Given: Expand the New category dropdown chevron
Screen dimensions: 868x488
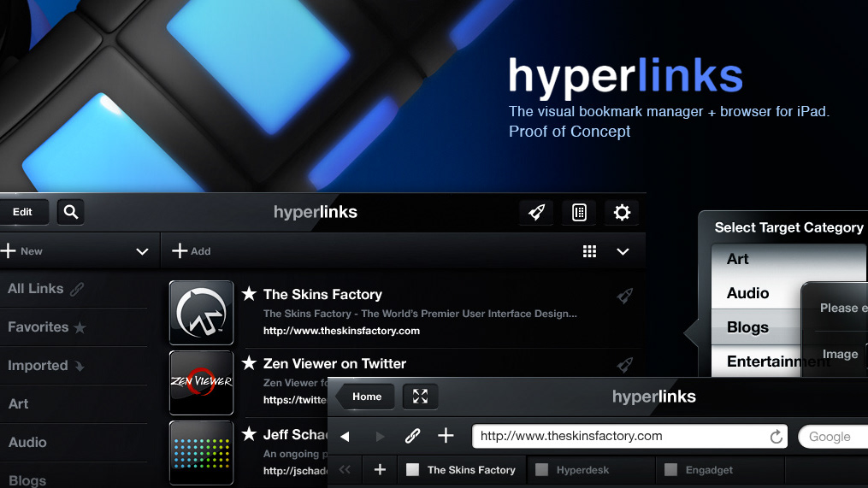Looking at the screenshot, I should (x=142, y=252).
